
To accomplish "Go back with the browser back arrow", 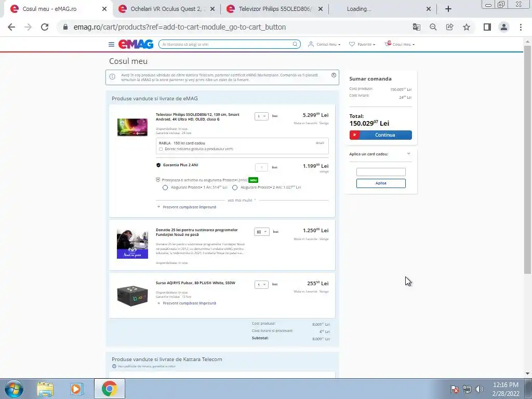I will pyautogui.click(x=11, y=27).
